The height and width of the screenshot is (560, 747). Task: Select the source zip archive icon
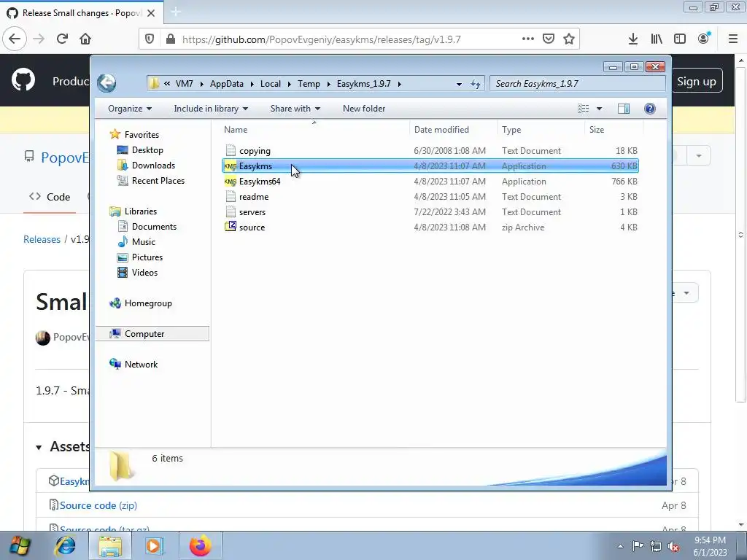(x=230, y=227)
